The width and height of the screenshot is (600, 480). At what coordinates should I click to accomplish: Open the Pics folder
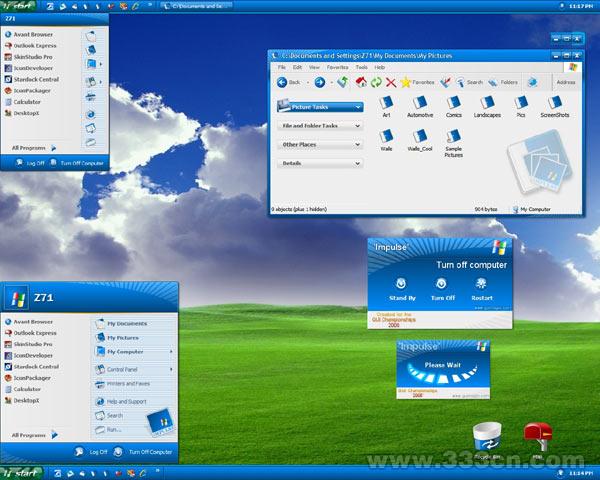click(521, 106)
